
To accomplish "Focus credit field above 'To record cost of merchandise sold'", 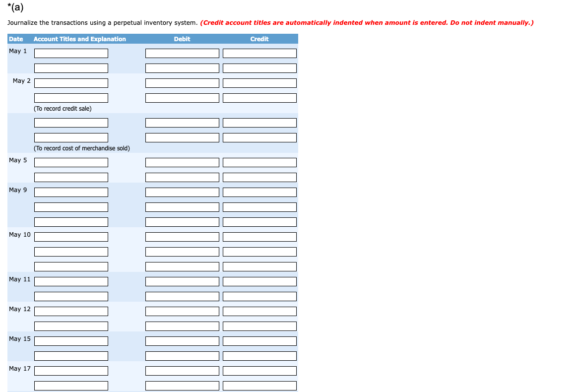I will click(x=259, y=137).
